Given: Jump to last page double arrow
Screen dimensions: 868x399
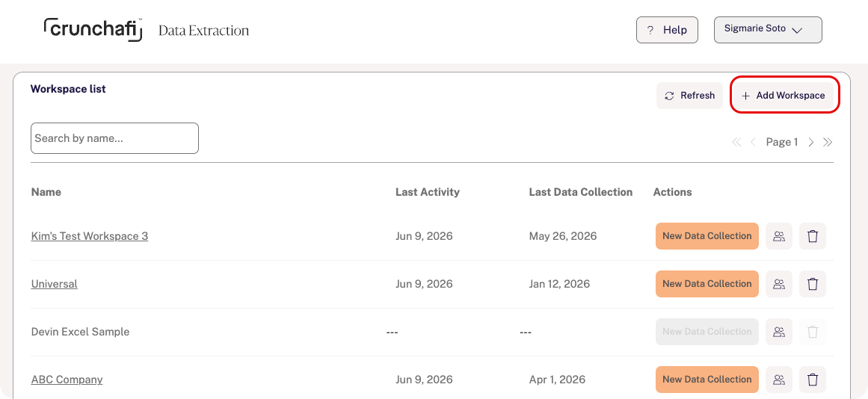Looking at the screenshot, I should coord(828,142).
